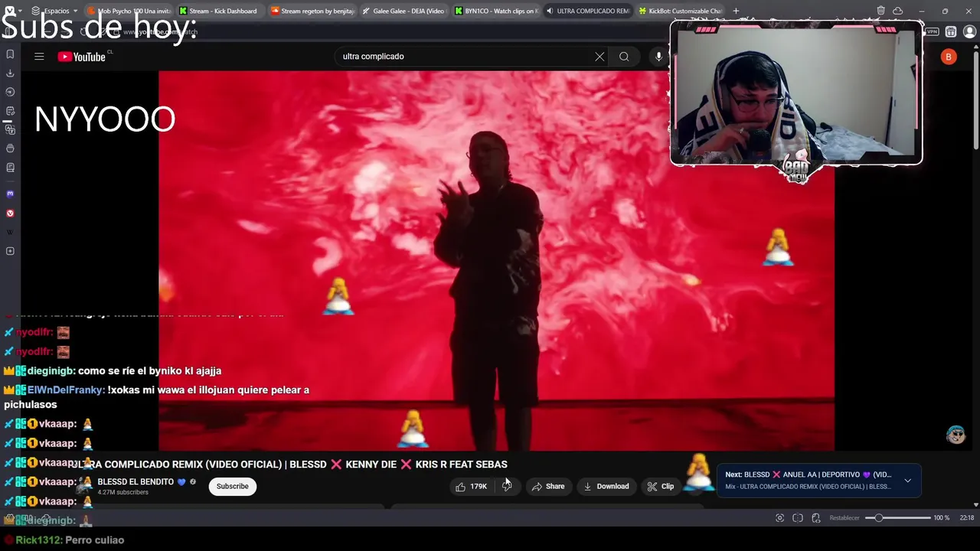Image resolution: width=980 pixels, height=551 pixels.
Task: Click the 22:18 clock in status bar
Action: click(x=967, y=518)
